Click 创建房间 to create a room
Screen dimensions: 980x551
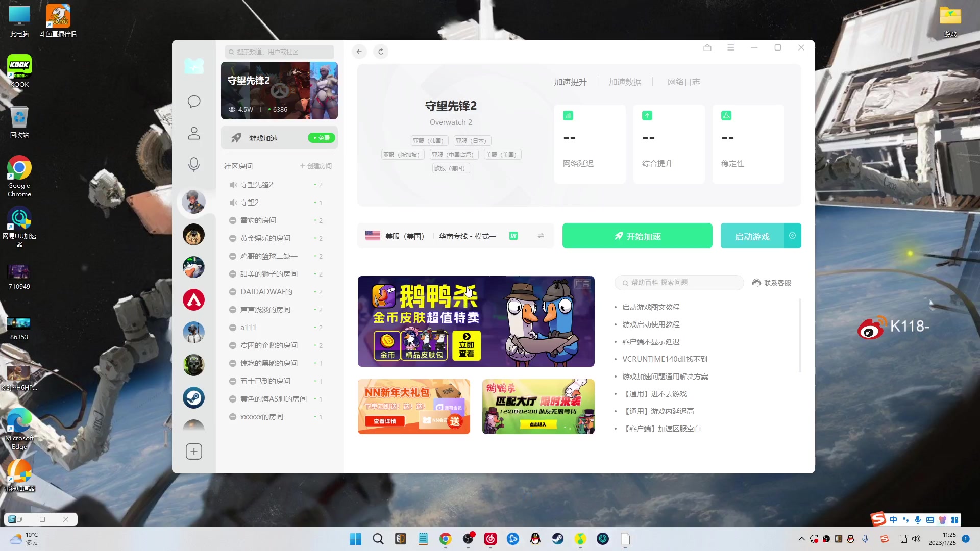(x=316, y=166)
